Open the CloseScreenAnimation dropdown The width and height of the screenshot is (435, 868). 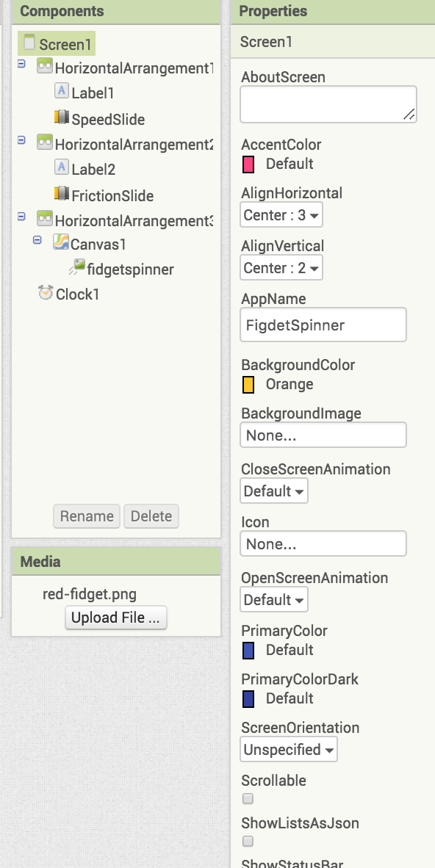point(274,491)
